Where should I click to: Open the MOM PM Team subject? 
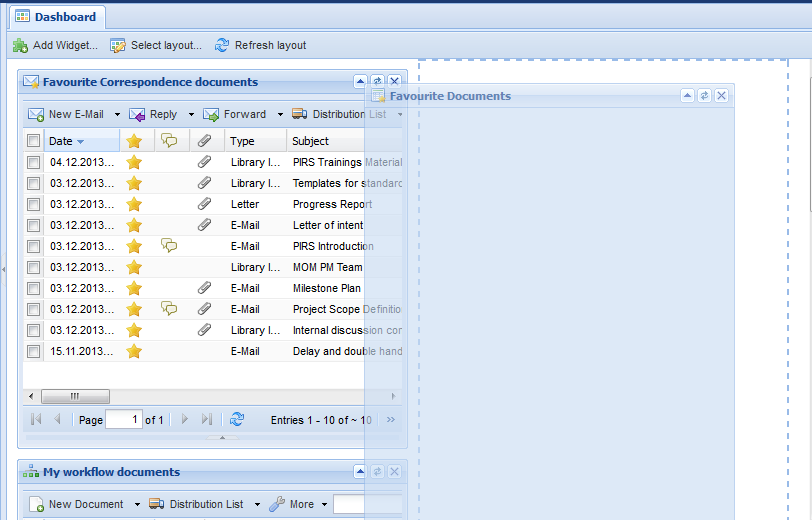point(328,267)
